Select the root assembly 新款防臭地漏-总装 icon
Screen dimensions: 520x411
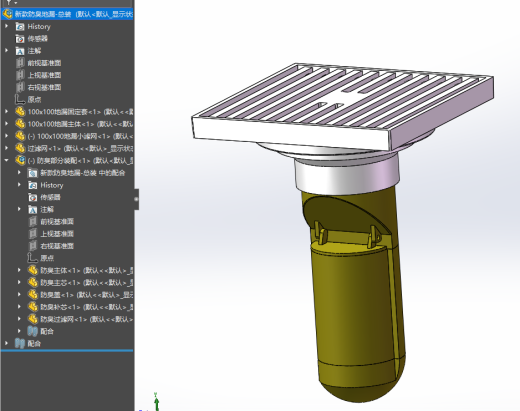(7, 14)
